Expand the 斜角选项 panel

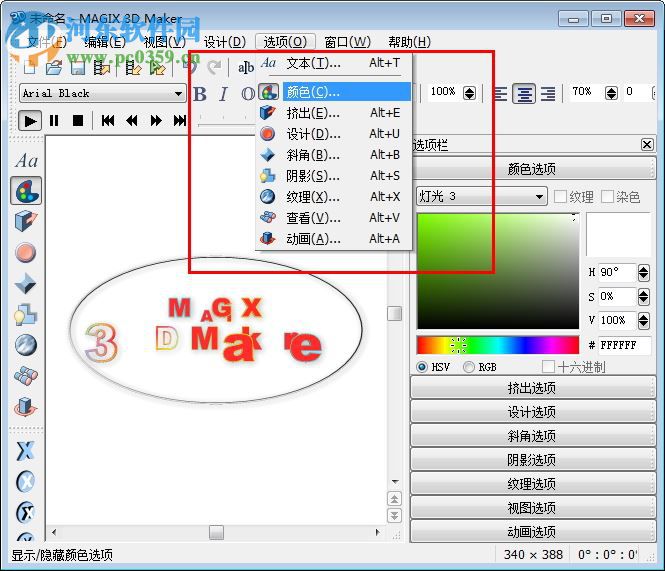tap(533, 436)
